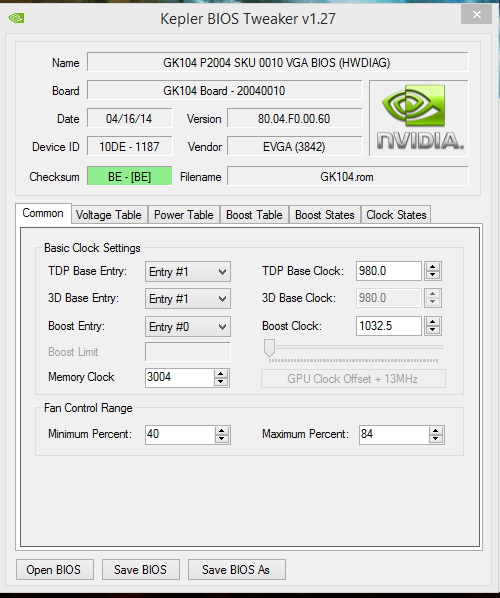This screenshot has width=500, height=598.
Task: Open the TDP Base Entry dropdown
Action: [x=188, y=272]
